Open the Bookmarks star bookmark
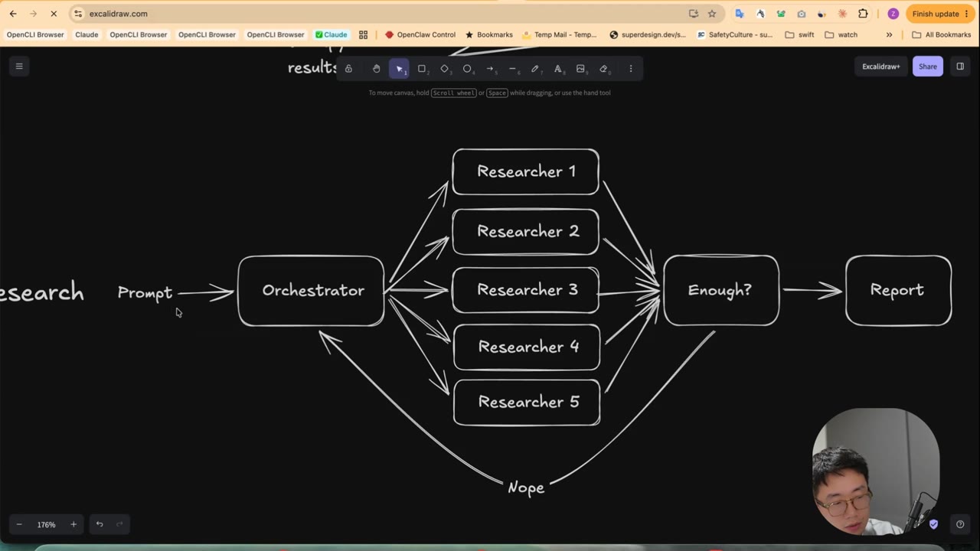This screenshot has width=980, height=551. 489,34
